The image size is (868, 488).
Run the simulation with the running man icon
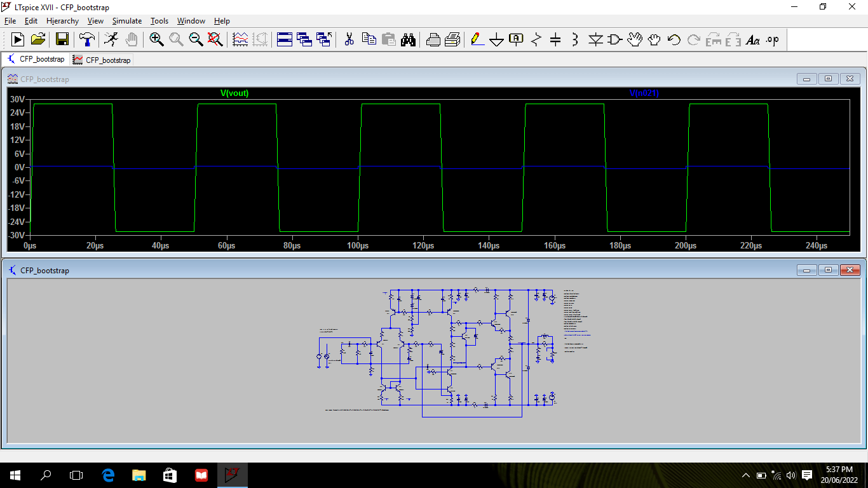pyautogui.click(x=111, y=39)
